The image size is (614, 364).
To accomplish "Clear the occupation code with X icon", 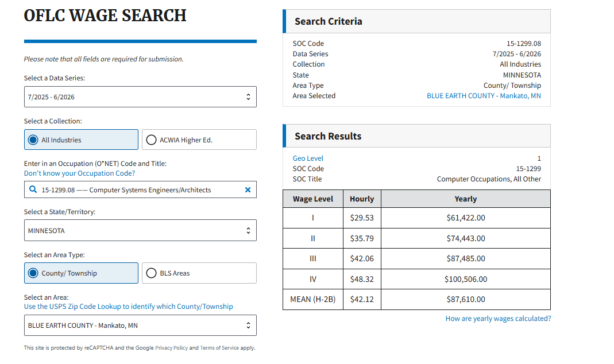I will pyautogui.click(x=248, y=190).
